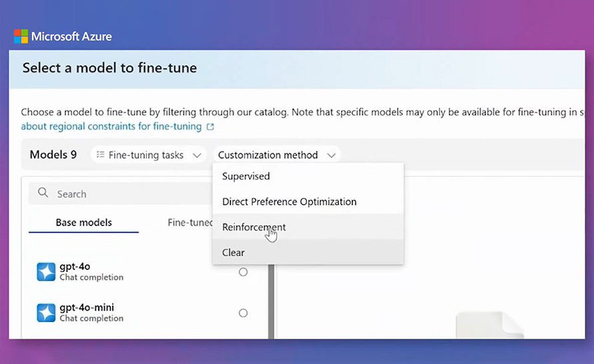Click the model list vertical scrollbar
594x364 pixels.
click(x=271, y=301)
